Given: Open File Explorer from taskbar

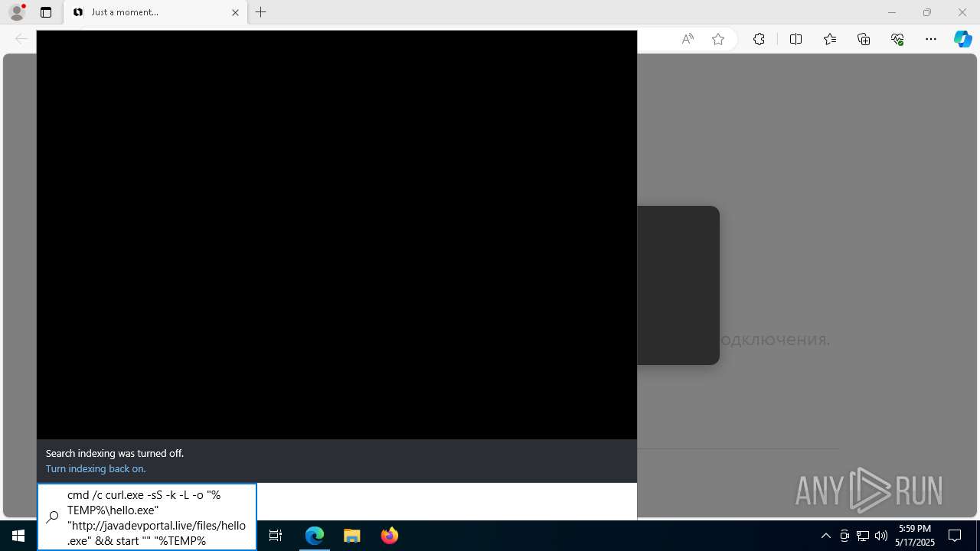Looking at the screenshot, I should 351,536.
